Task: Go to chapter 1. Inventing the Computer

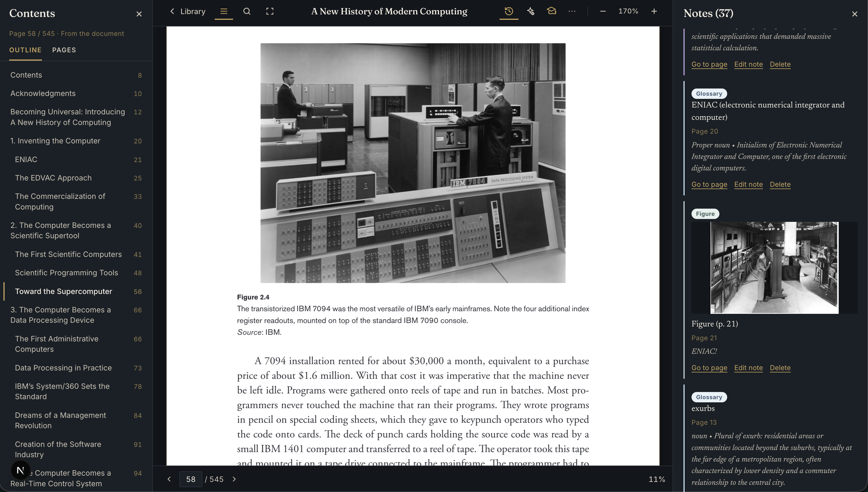Action: [x=76, y=141]
